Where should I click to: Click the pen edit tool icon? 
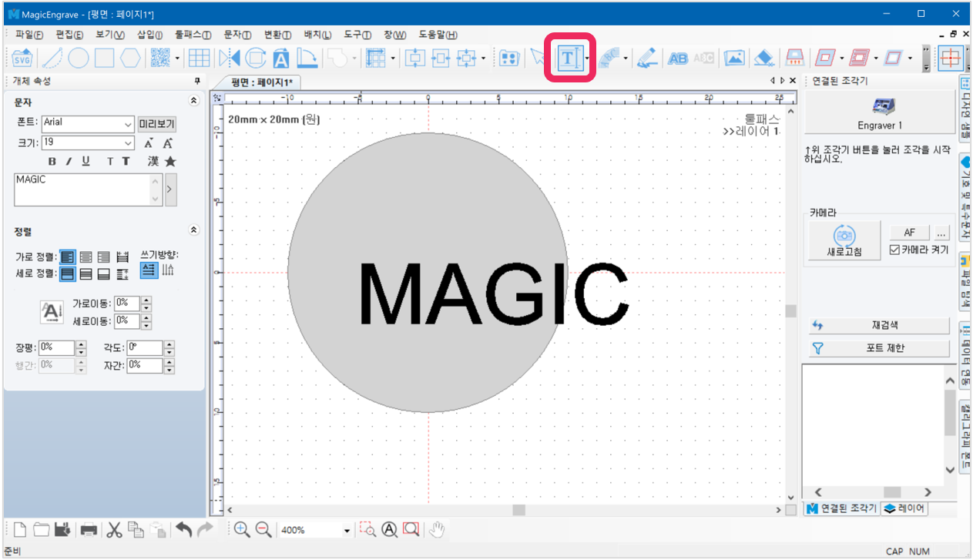pos(647,58)
